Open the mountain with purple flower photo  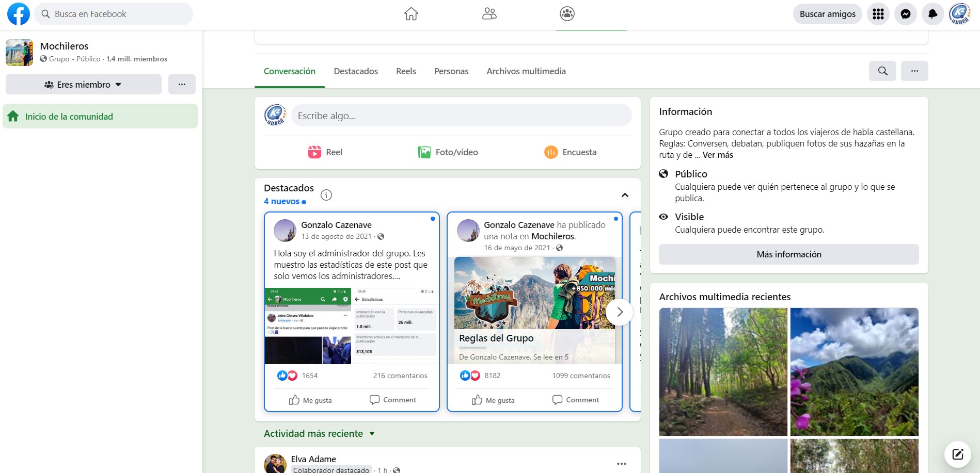pos(854,371)
